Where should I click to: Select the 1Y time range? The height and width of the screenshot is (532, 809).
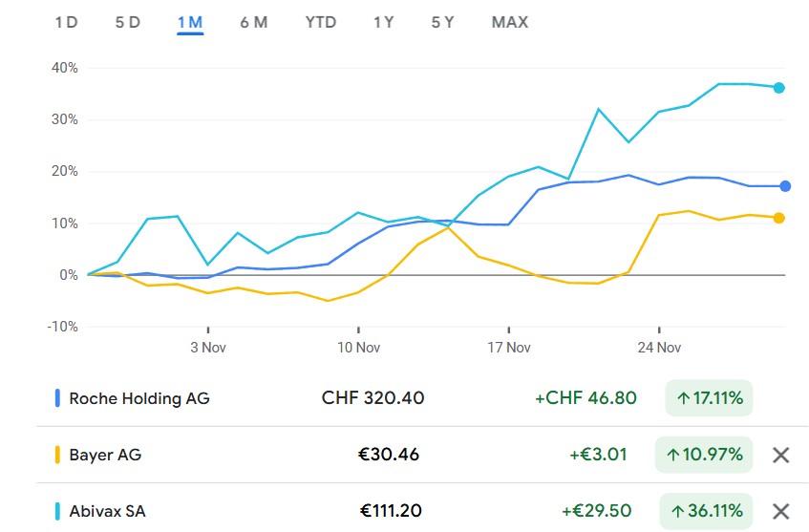pyautogui.click(x=383, y=22)
